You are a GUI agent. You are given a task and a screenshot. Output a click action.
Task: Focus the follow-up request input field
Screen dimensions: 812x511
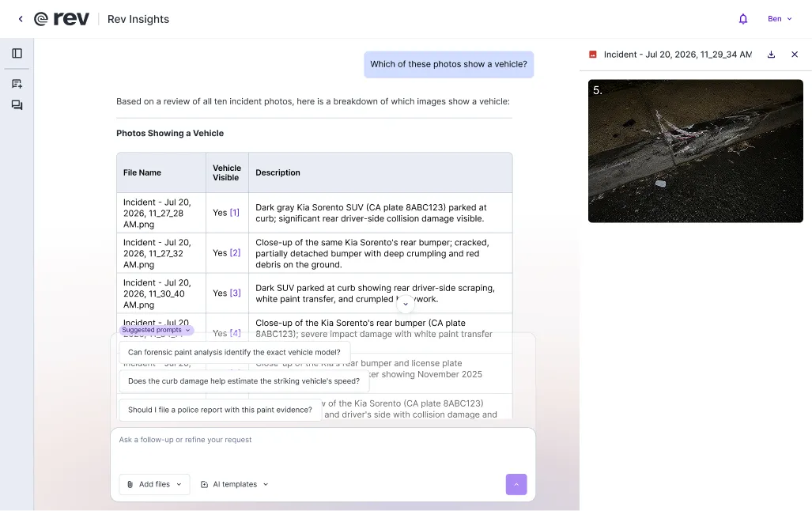[323, 440]
